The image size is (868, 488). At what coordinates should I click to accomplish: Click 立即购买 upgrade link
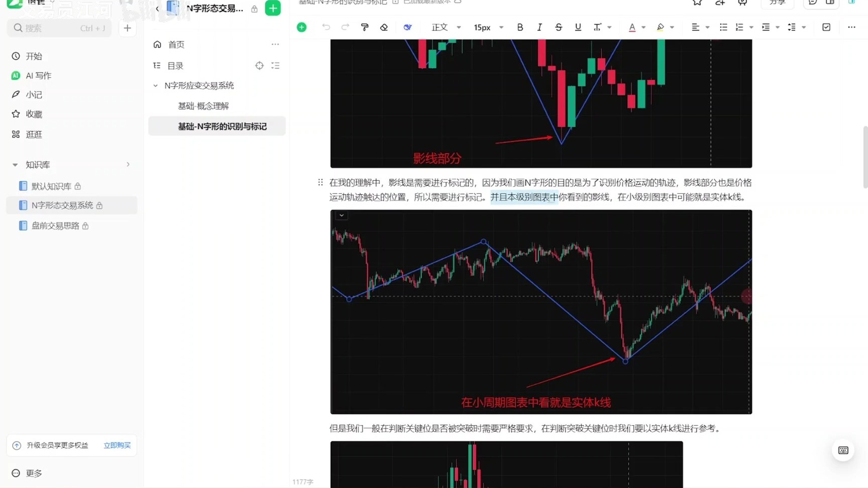(x=117, y=445)
